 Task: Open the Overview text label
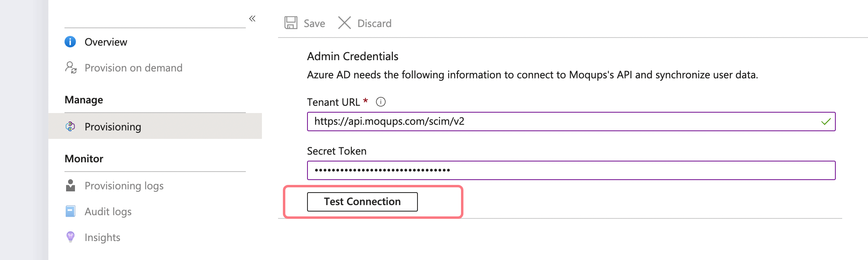tap(106, 42)
